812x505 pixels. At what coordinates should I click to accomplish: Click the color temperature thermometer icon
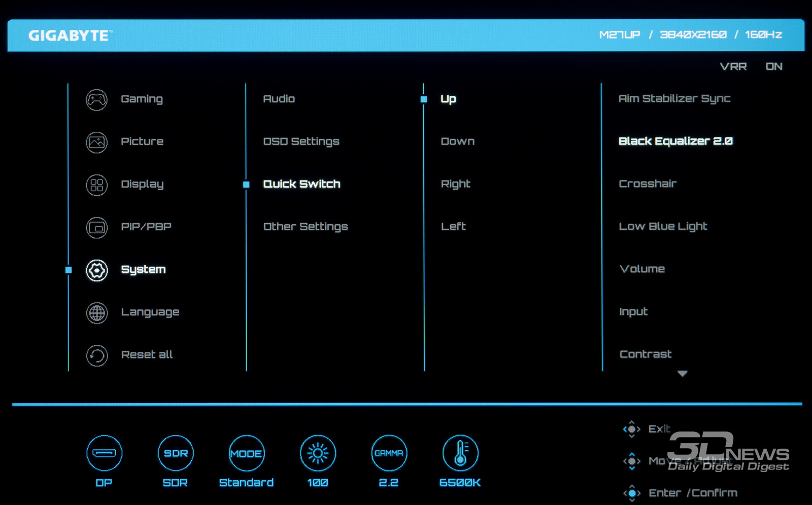pyautogui.click(x=460, y=453)
